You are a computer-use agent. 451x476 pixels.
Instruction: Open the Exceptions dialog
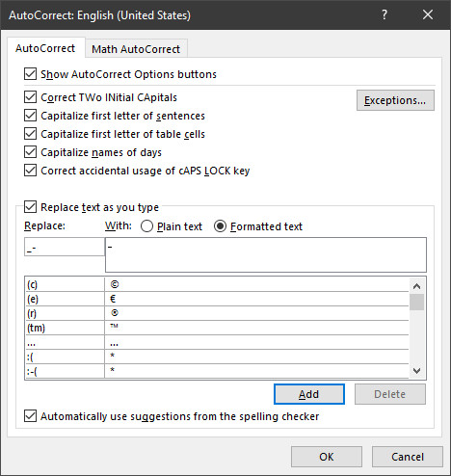click(395, 100)
